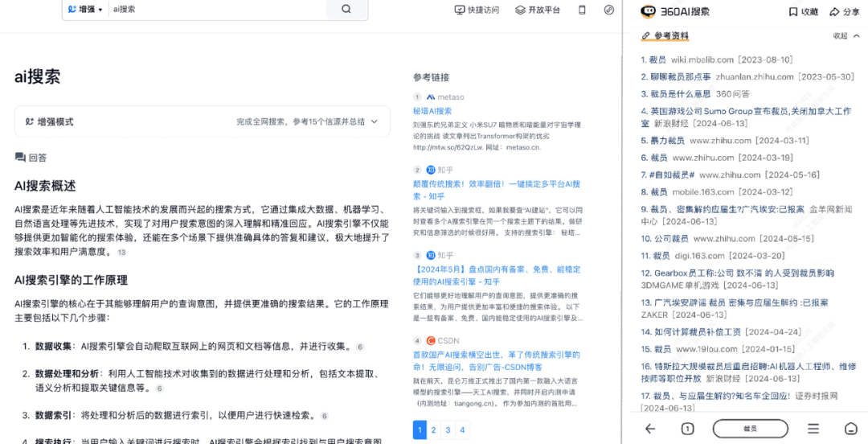Viewport: 868px width, 444px height.
Task: Open reference 3 裁员是什么意思
Action: 695,93
